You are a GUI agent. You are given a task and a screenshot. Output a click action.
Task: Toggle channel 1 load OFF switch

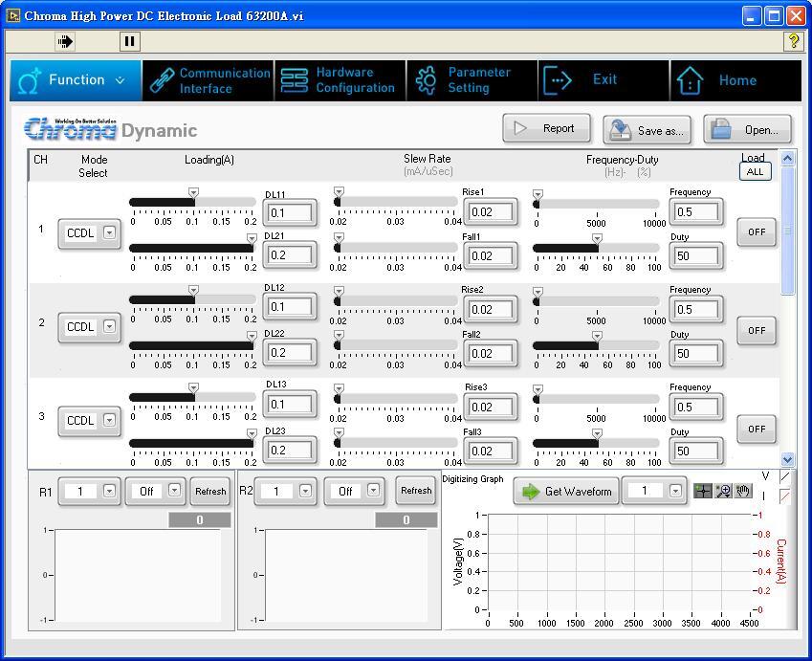757,232
